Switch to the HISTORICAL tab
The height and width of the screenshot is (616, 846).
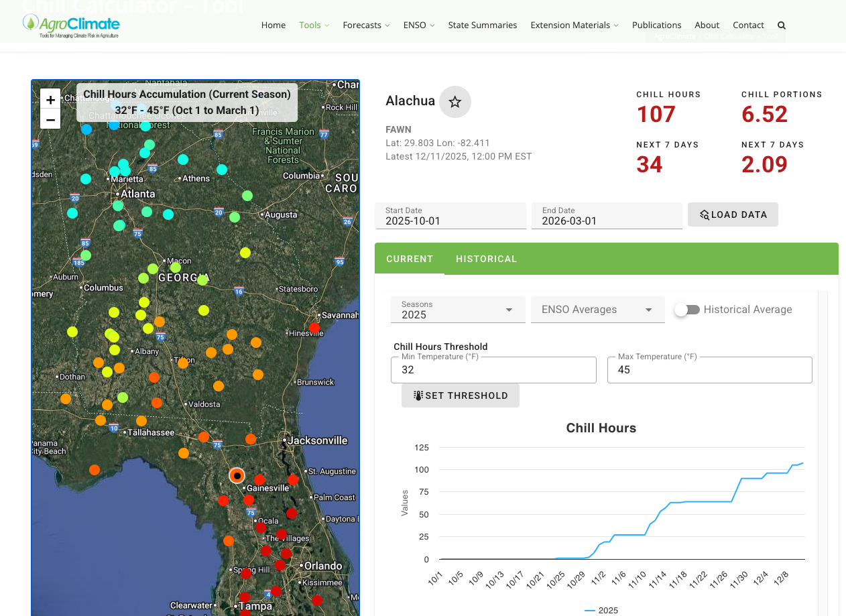pyautogui.click(x=487, y=259)
